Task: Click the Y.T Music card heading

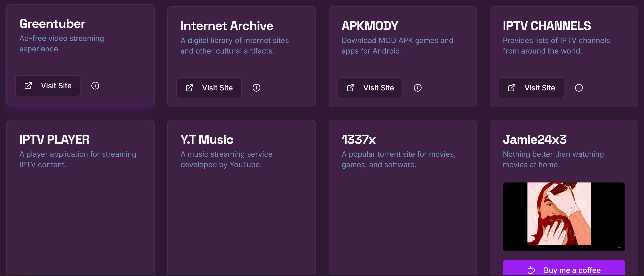Action: coord(207,139)
